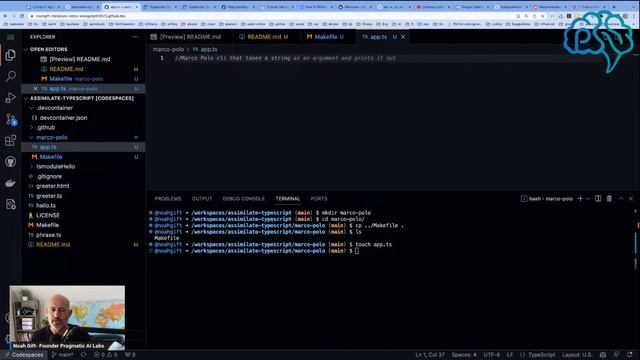This screenshot has height=360, width=640.
Task: Open LICENSE file
Action: tap(48, 216)
